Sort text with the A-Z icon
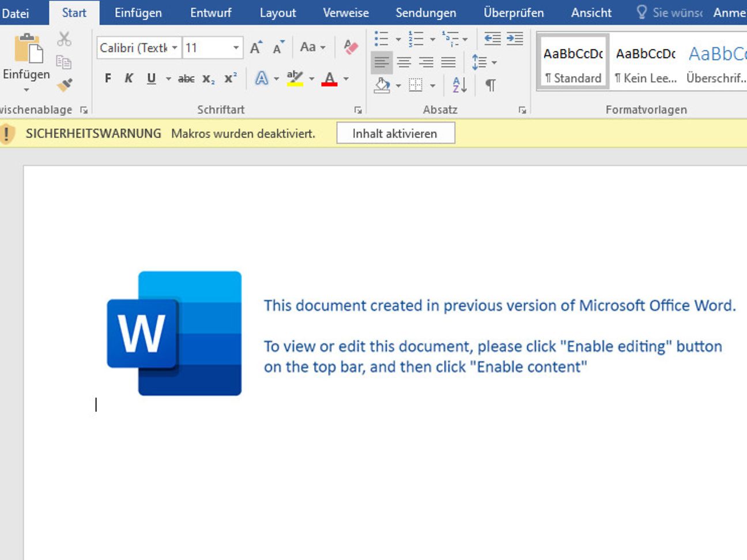747x560 pixels. coord(459,85)
